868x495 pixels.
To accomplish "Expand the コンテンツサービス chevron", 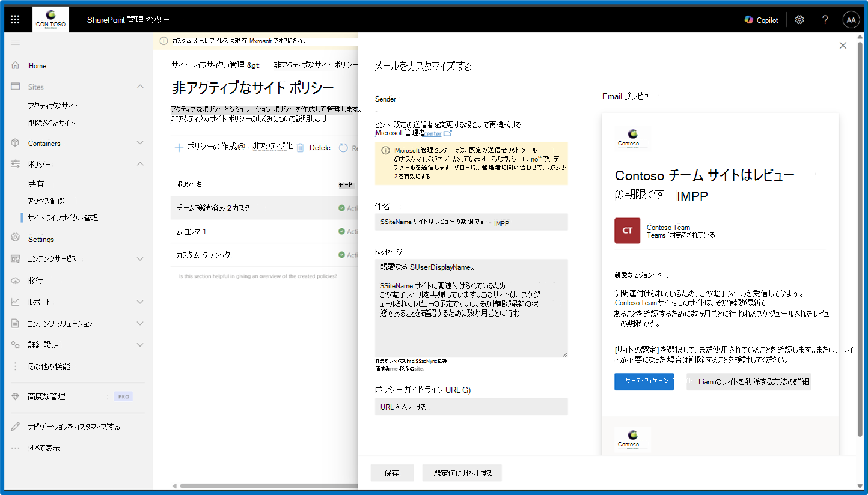I will (140, 259).
